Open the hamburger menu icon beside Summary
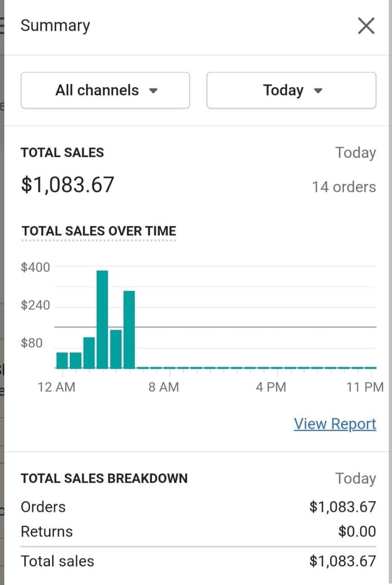The image size is (392, 585). pos(2,26)
